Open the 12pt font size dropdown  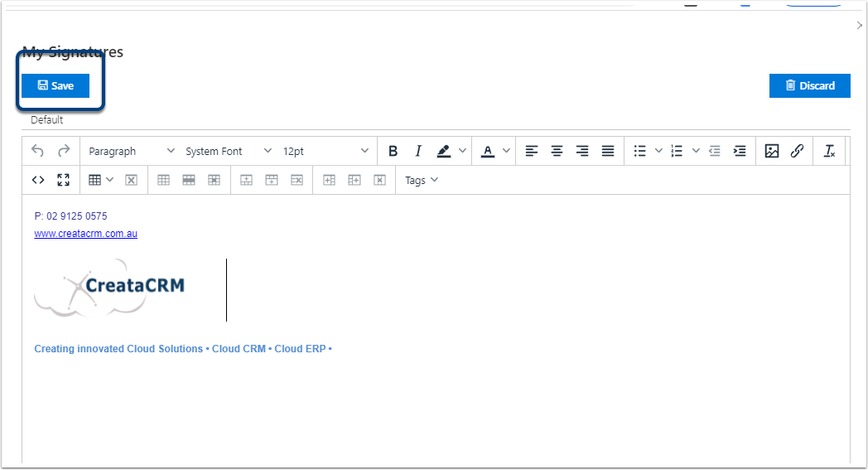pyautogui.click(x=325, y=151)
